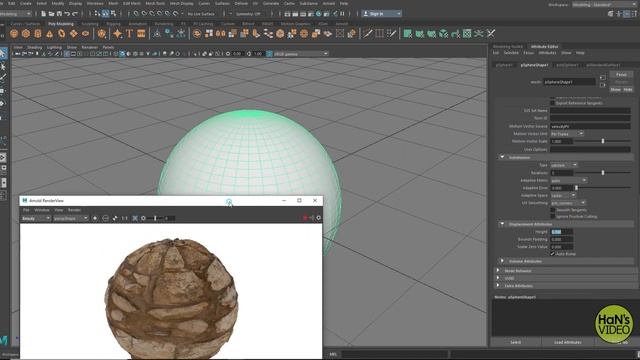The width and height of the screenshot is (640, 360).
Task: Click the Show button in Attribute Editor
Action: (x=616, y=89)
